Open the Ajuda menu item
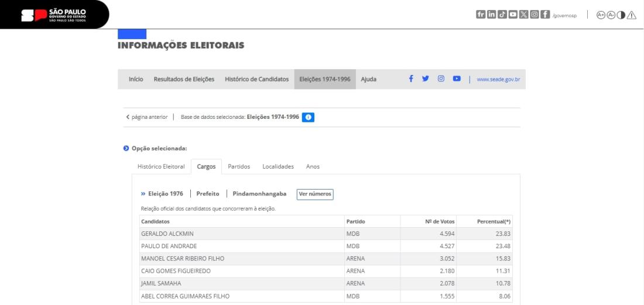The image size is (644, 305). 368,79
